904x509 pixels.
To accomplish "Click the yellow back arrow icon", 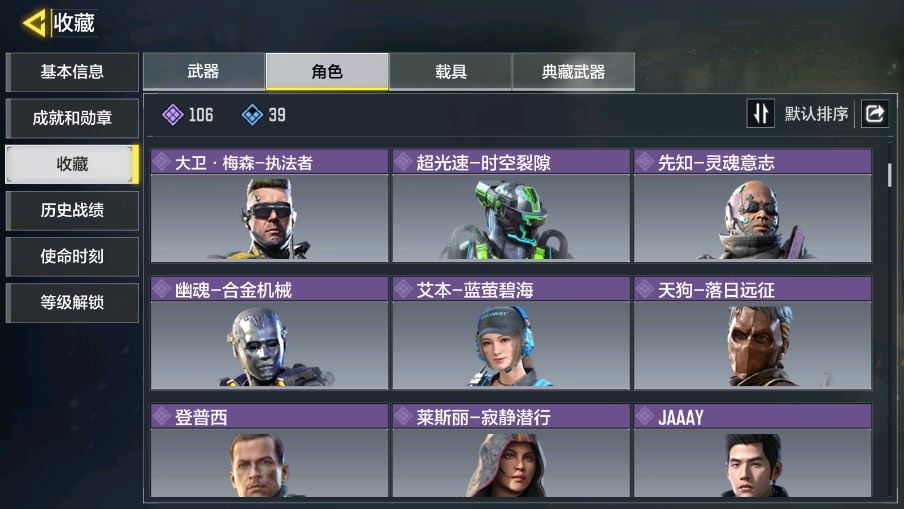I will click(x=34, y=24).
